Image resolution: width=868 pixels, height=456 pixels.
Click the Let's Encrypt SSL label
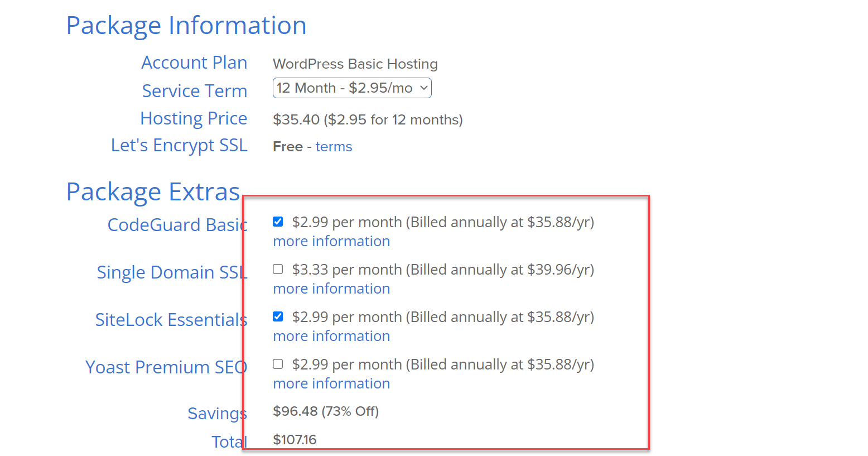click(x=179, y=145)
